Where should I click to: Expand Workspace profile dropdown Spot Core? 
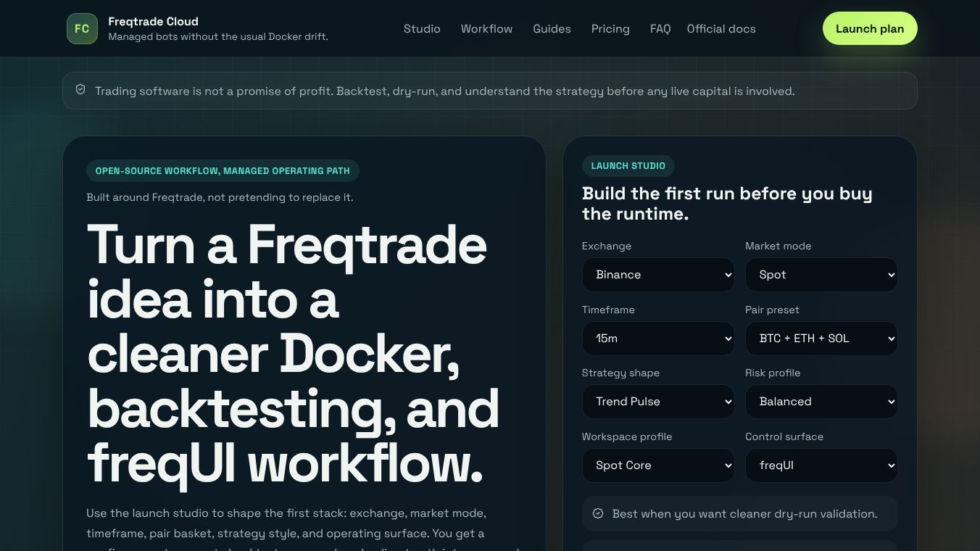[658, 465]
